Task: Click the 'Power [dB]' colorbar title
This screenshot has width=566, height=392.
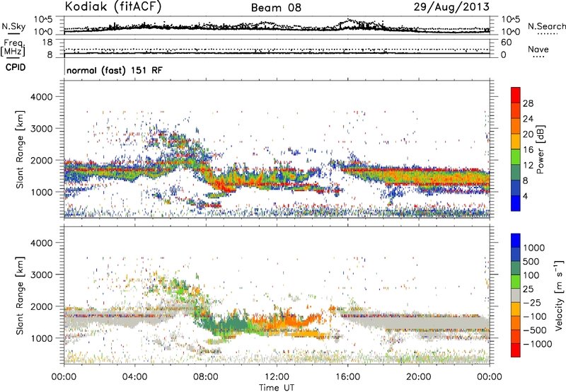Action: [541, 149]
